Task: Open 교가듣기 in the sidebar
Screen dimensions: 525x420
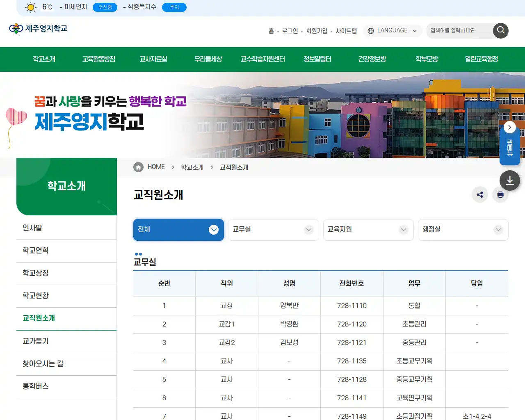Action: tap(66, 341)
